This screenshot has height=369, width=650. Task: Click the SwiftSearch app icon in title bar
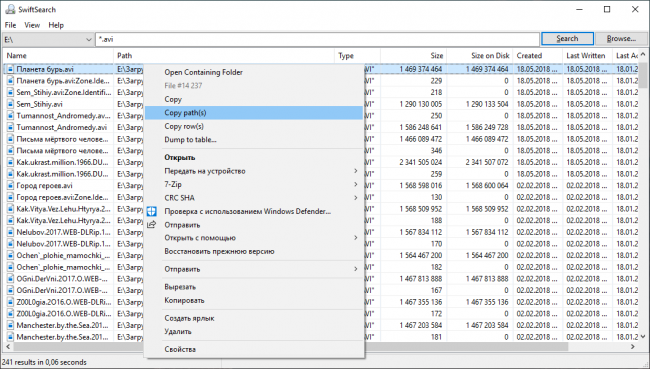(10, 10)
